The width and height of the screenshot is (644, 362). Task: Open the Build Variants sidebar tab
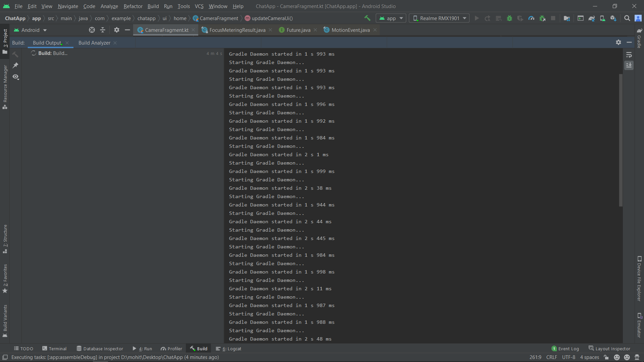tap(5, 320)
